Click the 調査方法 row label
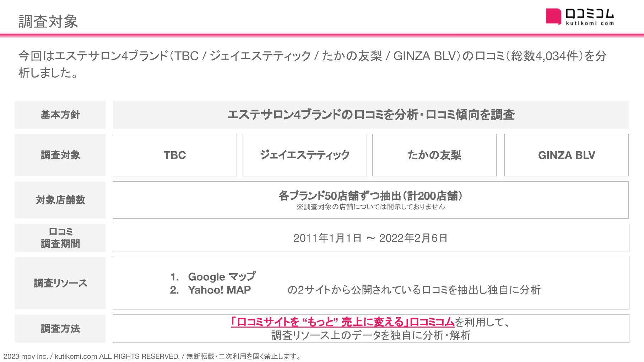Screen dimensions: 644x362 60,329
